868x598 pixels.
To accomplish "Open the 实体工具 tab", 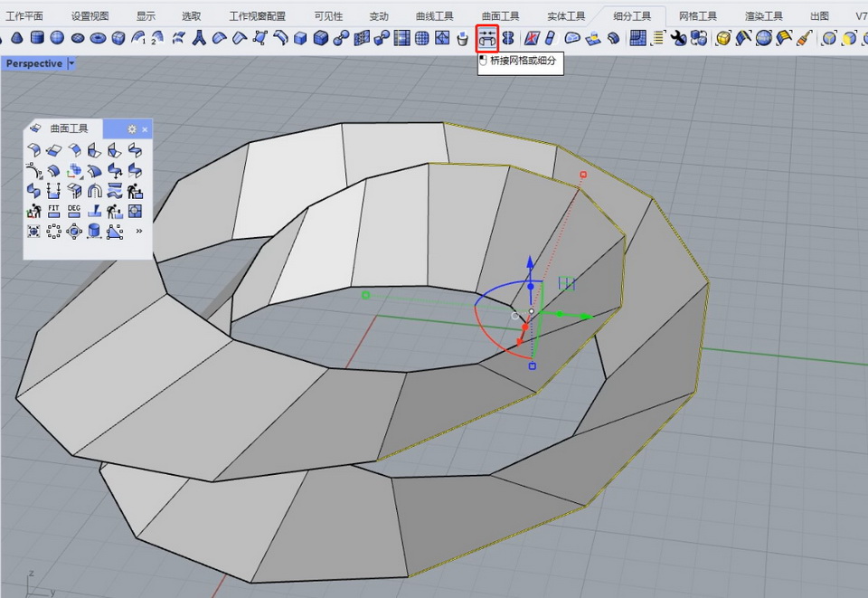I will pyautogui.click(x=566, y=16).
